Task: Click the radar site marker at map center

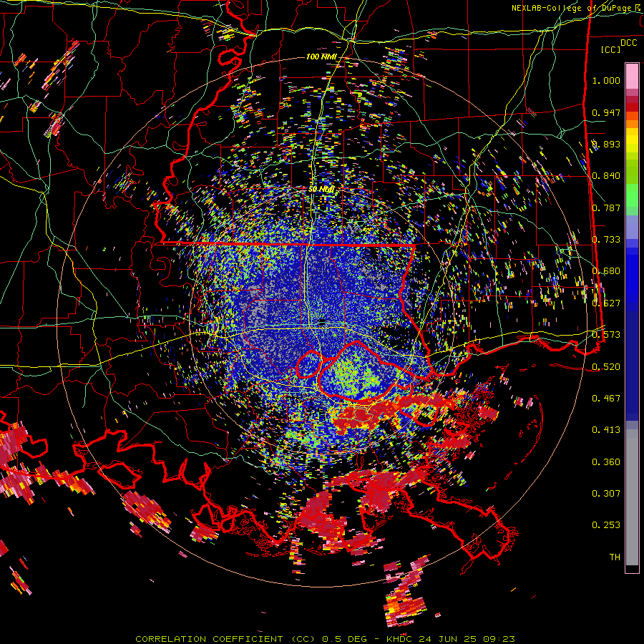Action: pyautogui.click(x=322, y=321)
